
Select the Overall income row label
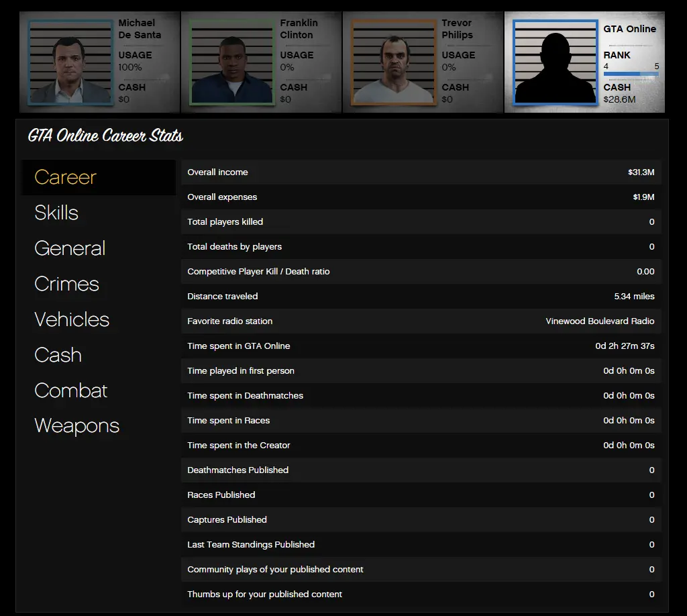(218, 172)
